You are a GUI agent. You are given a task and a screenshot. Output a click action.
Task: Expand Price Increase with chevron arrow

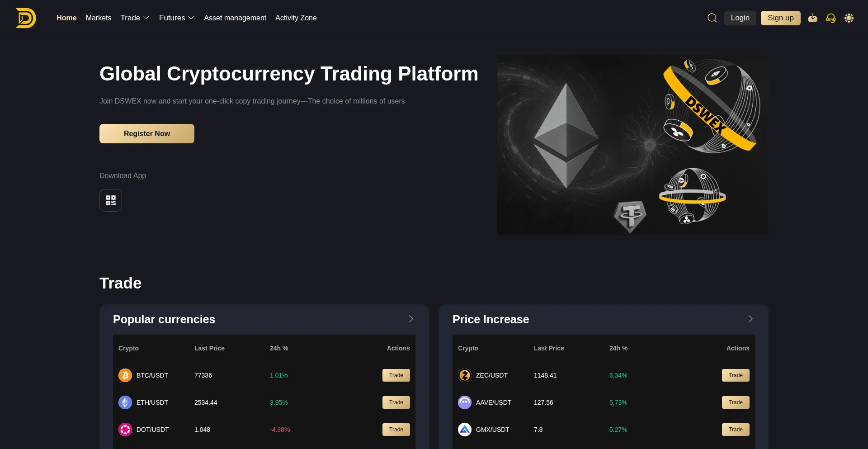pyautogui.click(x=750, y=319)
